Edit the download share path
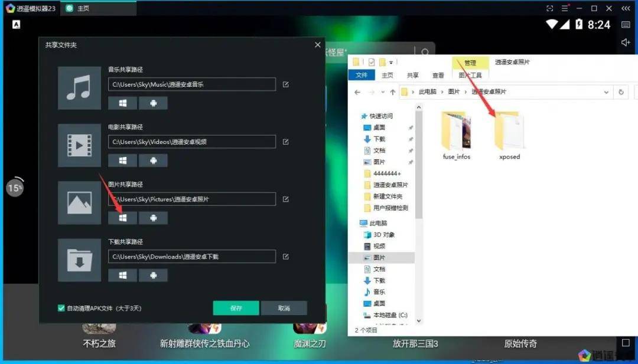Viewport: 638px width, 364px height. (286, 257)
